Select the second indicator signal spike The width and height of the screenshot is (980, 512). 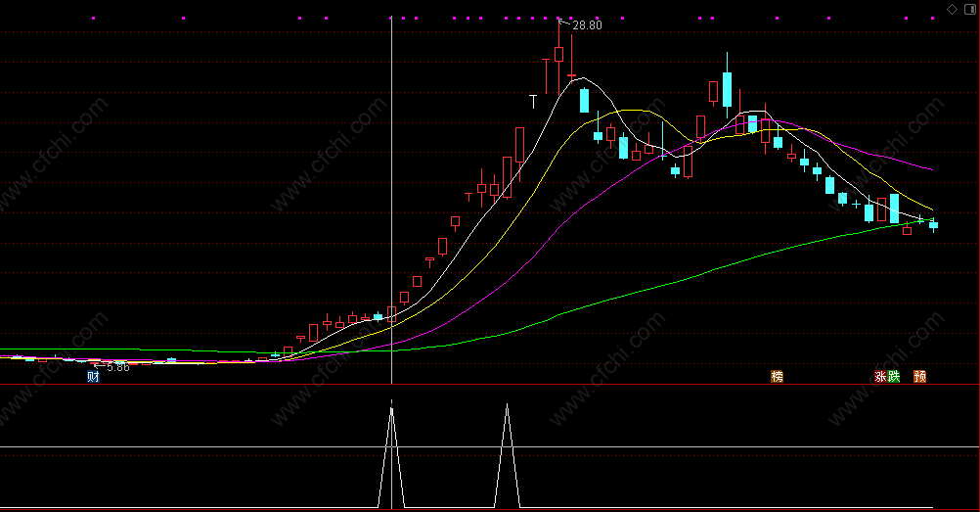click(x=507, y=455)
